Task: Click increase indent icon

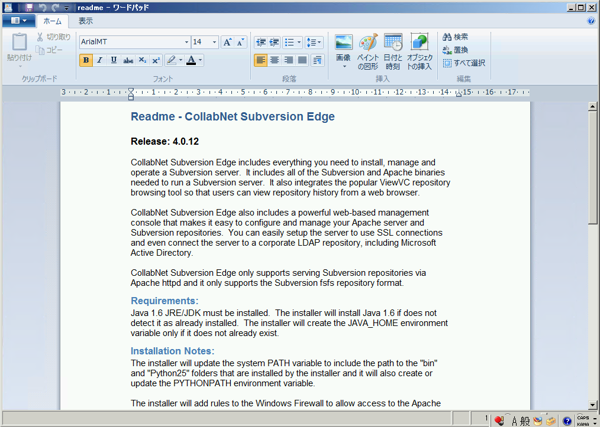Action: click(274, 42)
